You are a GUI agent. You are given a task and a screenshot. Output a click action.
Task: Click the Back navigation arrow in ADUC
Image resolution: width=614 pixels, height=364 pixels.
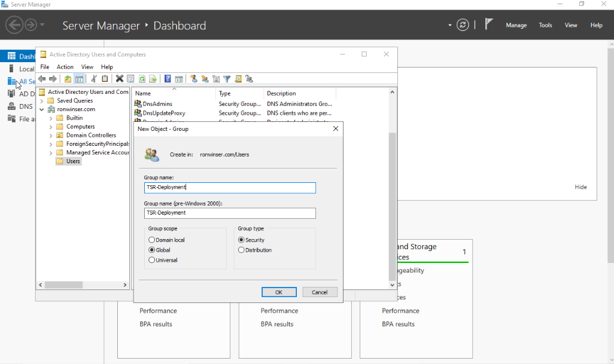pos(42,79)
